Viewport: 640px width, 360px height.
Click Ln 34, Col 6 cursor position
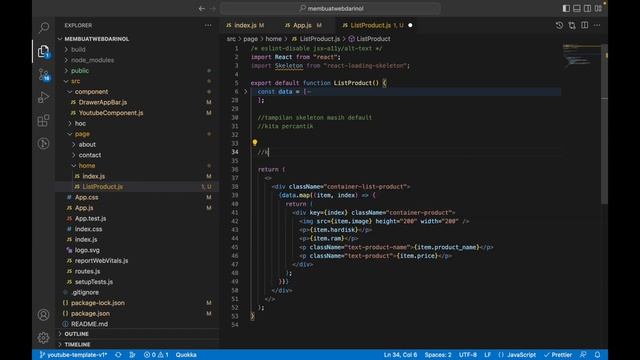click(400, 355)
